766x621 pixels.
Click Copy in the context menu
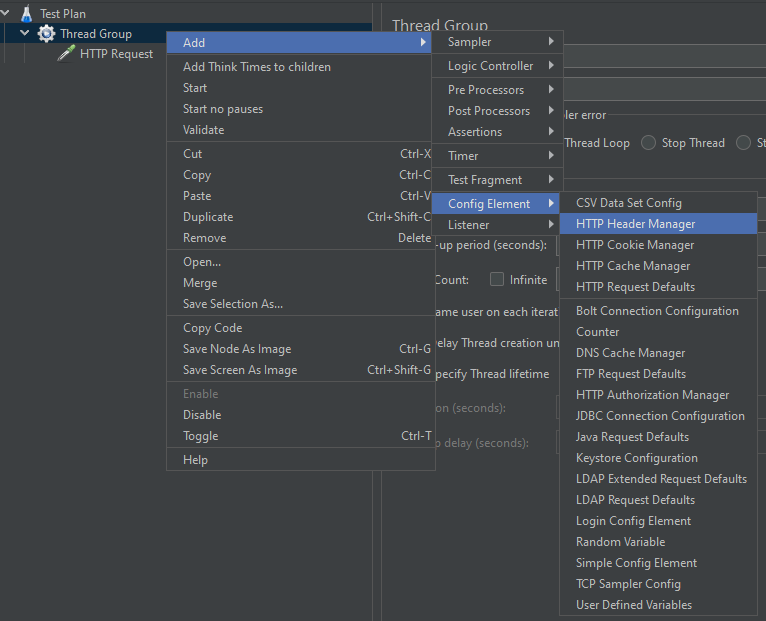point(299,175)
